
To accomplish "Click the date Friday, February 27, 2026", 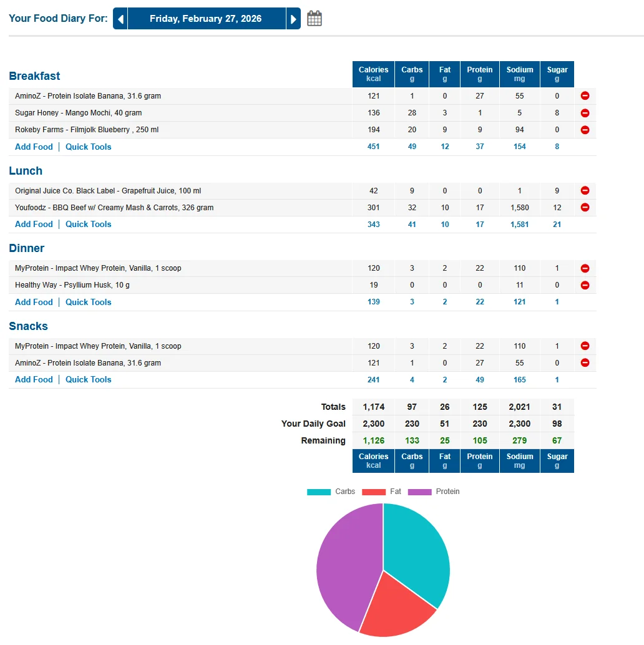I will (206, 19).
